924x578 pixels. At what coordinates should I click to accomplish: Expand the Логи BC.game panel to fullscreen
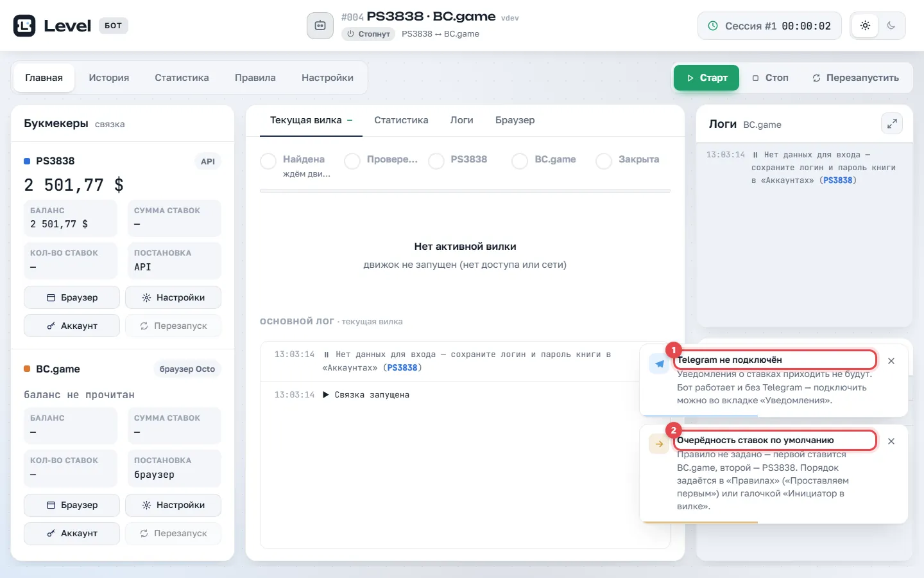point(892,124)
